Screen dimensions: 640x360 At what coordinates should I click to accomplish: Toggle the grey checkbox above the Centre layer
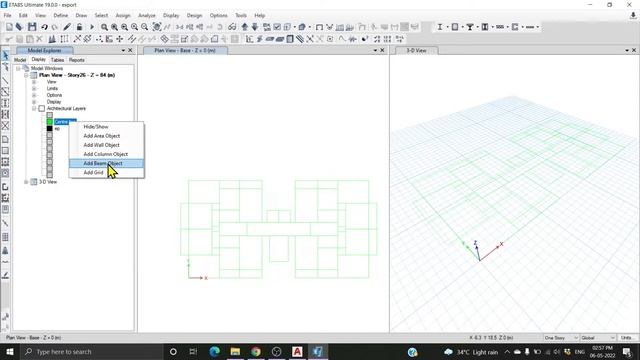(49, 115)
